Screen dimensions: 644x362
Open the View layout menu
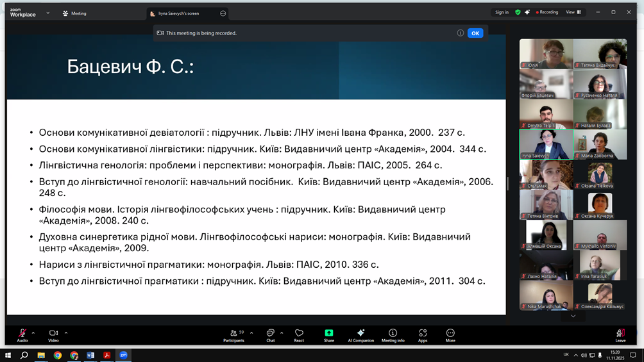tap(573, 12)
